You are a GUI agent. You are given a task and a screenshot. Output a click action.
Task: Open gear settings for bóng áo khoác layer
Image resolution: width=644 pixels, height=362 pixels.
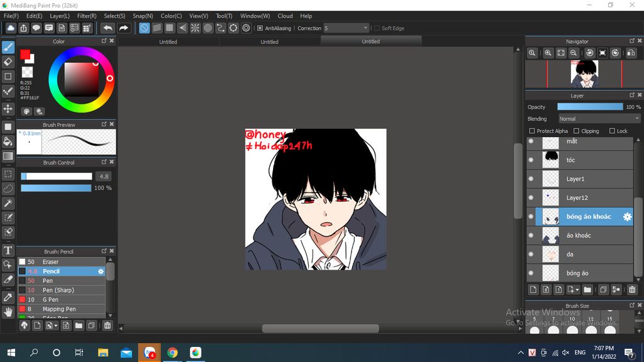627,217
